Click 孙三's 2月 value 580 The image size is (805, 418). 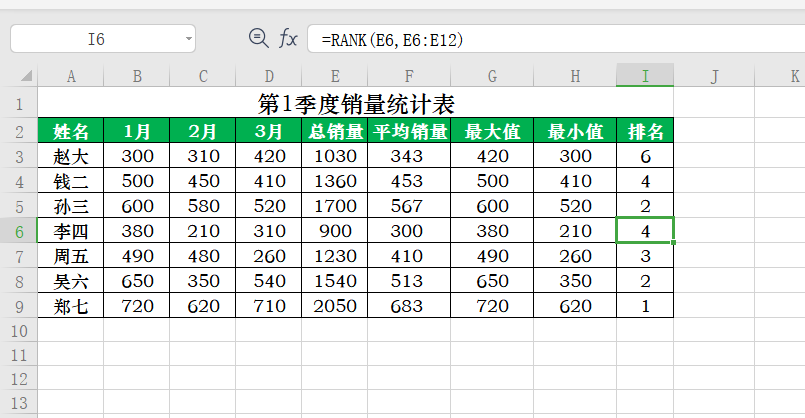pos(203,206)
